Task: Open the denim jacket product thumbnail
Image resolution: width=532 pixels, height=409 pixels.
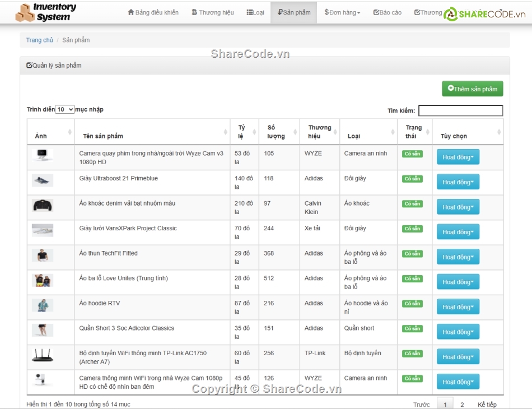Action: coord(43,206)
